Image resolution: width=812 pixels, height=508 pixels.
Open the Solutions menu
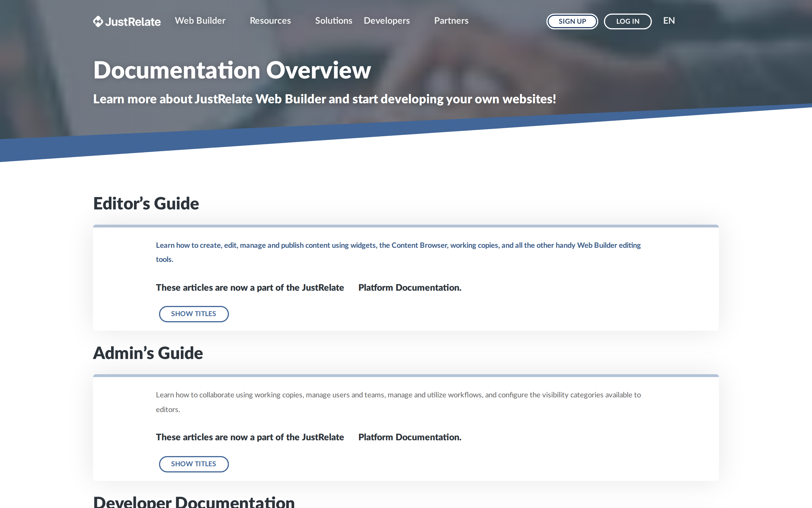click(334, 21)
